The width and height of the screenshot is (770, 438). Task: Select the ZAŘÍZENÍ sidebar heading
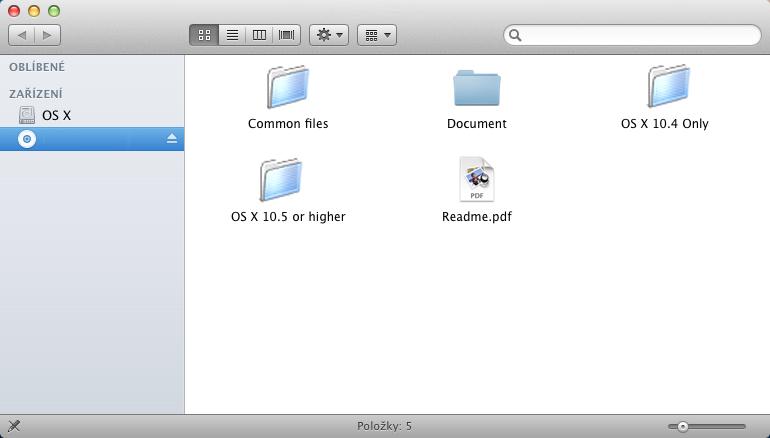36,93
